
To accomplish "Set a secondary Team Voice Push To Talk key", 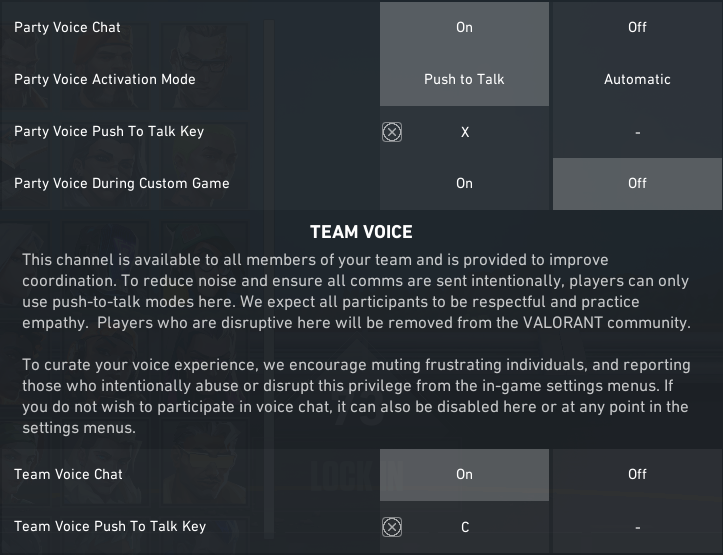I will click(637, 527).
